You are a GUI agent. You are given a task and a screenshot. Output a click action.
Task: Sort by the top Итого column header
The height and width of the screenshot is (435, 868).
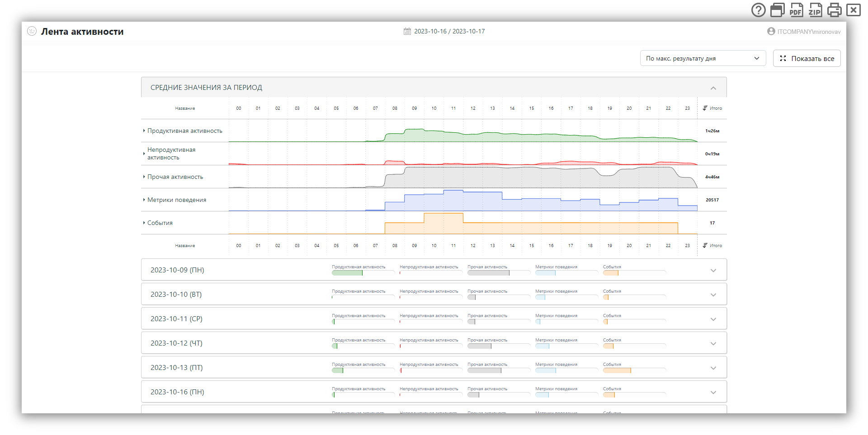pos(712,108)
